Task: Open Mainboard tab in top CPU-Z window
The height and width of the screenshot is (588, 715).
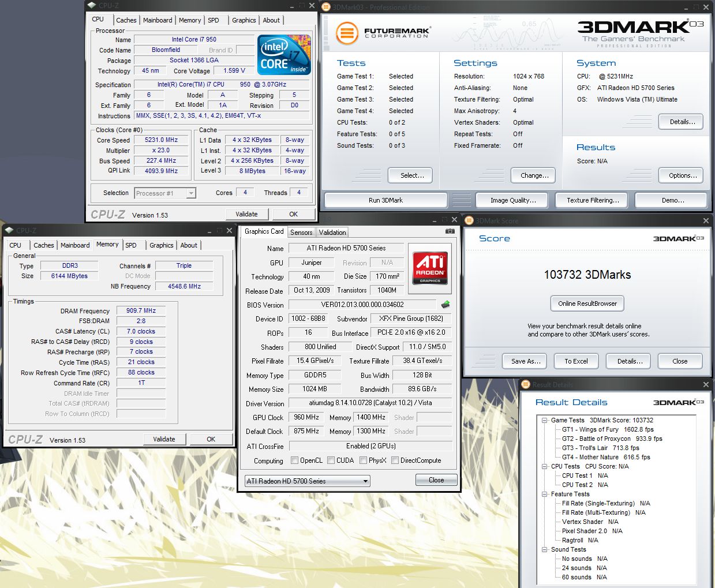Action: tap(158, 20)
